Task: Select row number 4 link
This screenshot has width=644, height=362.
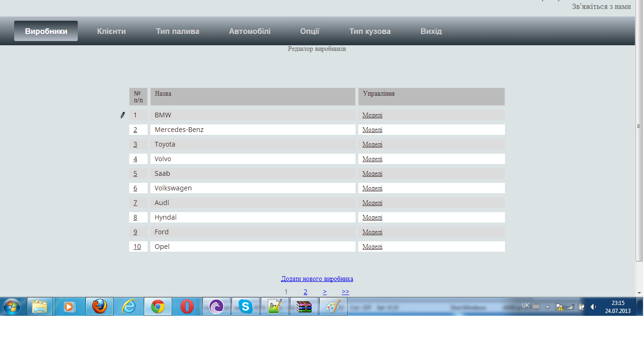Action: (135, 159)
